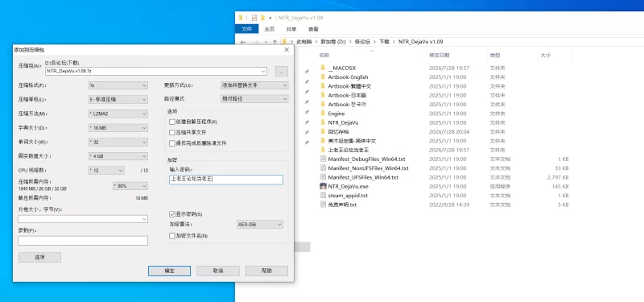Click the Artbook-日本語 folder icon
The image size is (644, 302).
click(323, 95)
